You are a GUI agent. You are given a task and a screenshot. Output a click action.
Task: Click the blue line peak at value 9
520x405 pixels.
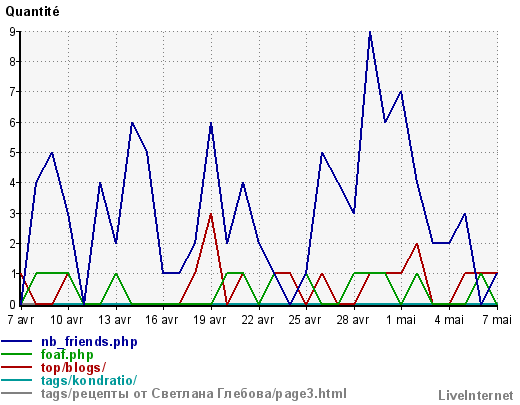click(x=370, y=32)
